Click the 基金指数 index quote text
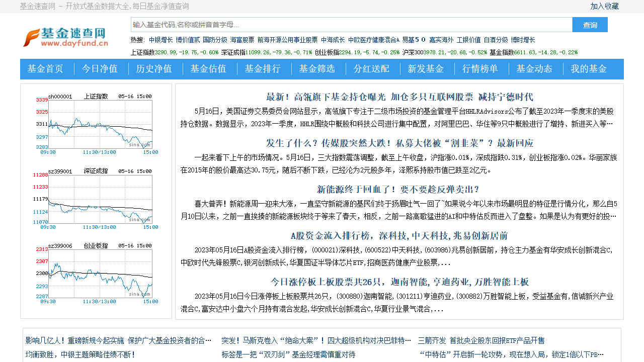Viewport: 644px width, 362px height. [x=534, y=52]
